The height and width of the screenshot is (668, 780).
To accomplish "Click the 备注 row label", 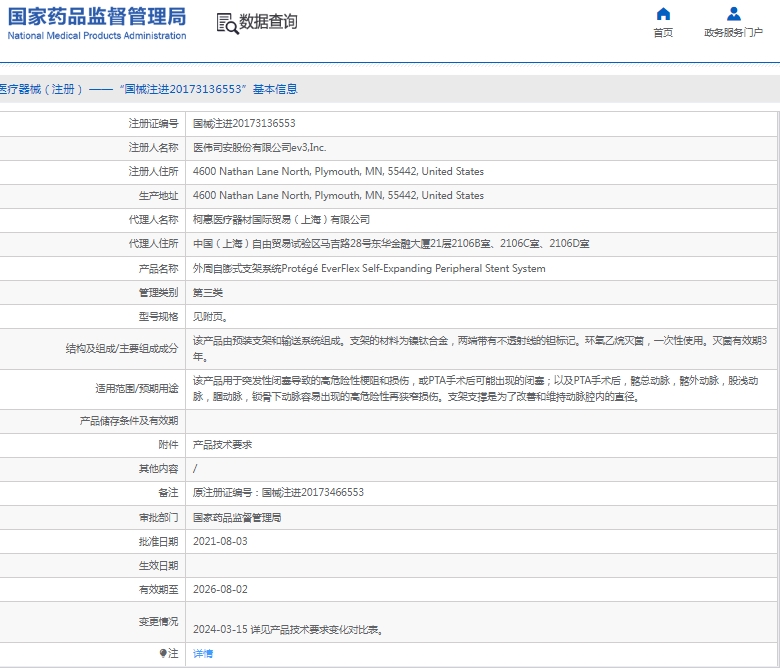I will coord(168,492).
